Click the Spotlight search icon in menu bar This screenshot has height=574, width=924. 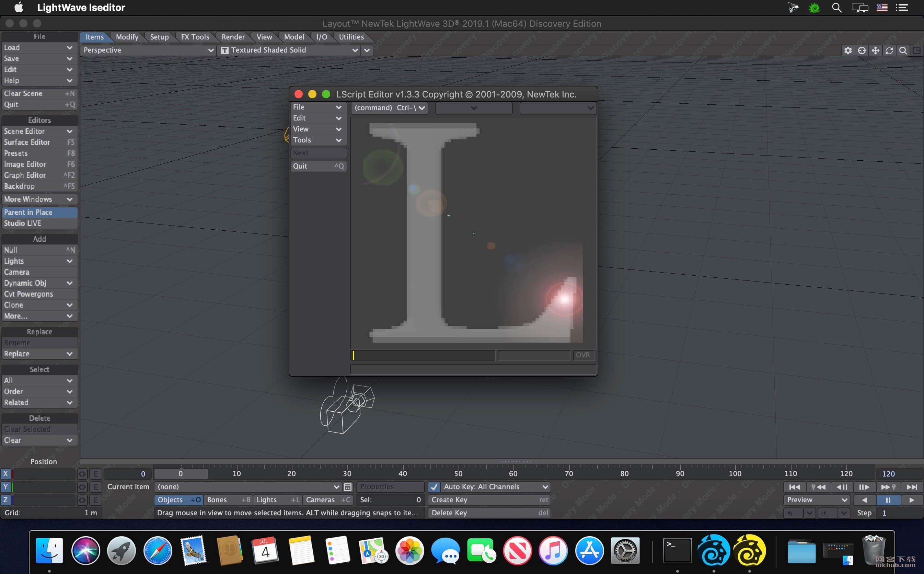tap(836, 8)
